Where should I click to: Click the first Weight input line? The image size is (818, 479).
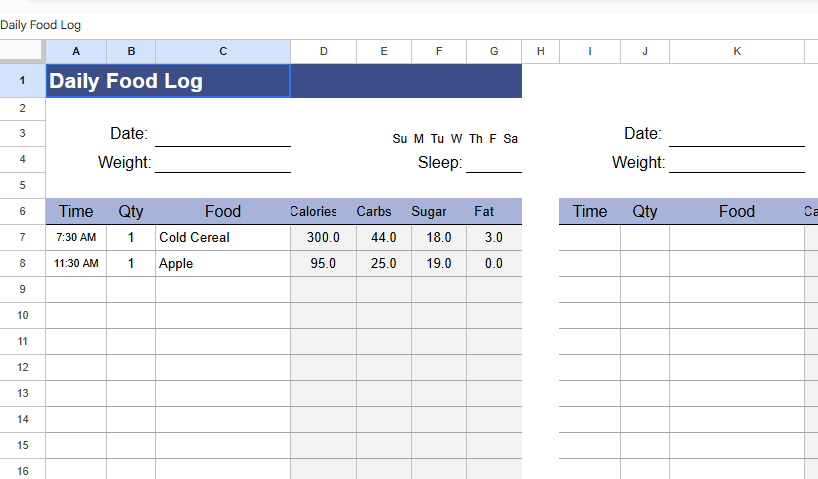(222, 162)
